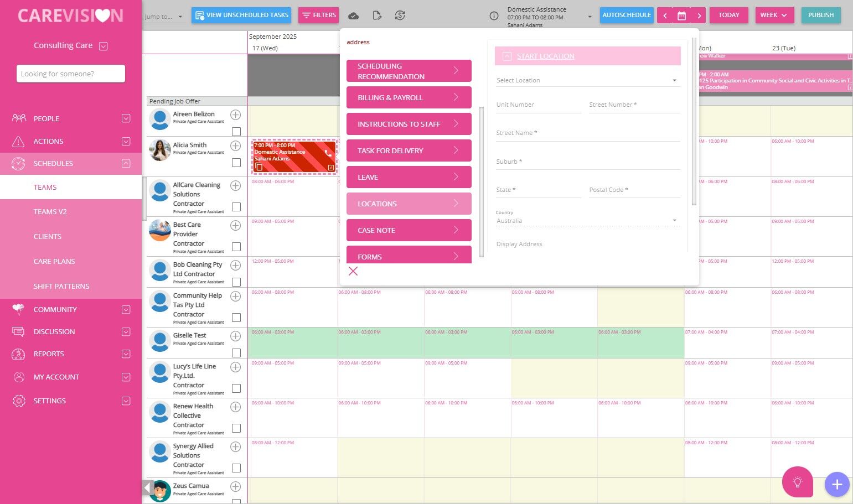Tick the checkbox for AllCare Cleaning Solutions Contractor

(236, 207)
